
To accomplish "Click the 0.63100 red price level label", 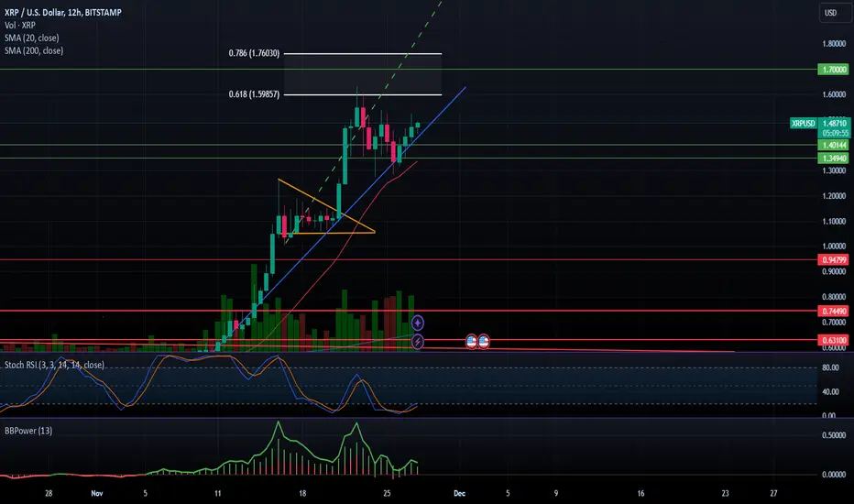I will coord(833,341).
